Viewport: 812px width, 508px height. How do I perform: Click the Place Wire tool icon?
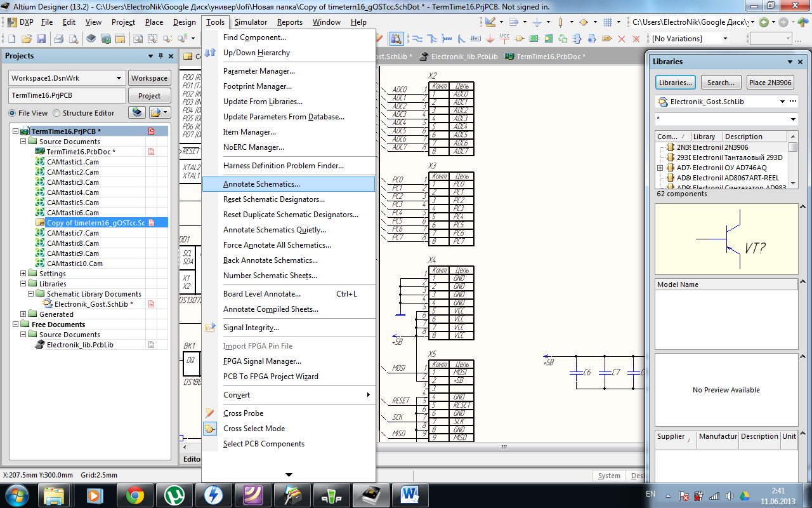tap(417, 39)
